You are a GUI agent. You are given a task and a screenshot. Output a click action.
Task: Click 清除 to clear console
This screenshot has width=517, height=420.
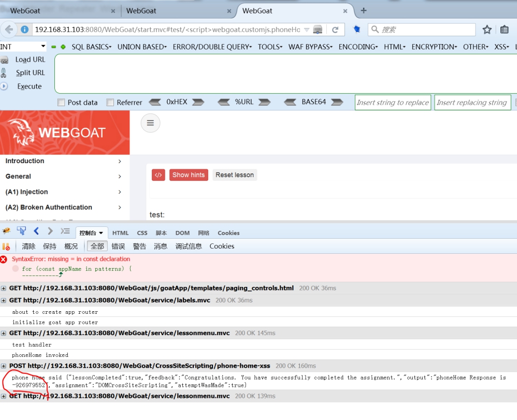28,247
